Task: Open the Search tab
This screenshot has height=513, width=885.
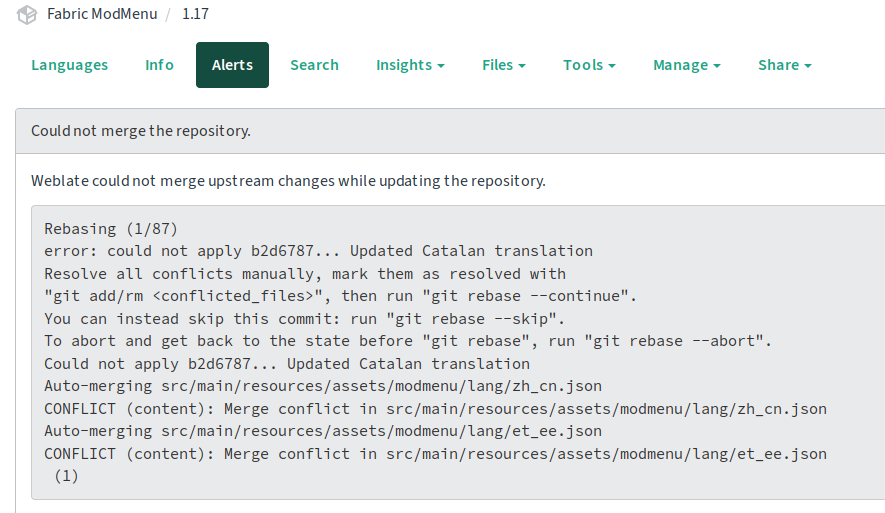Action: tap(314, 65)
